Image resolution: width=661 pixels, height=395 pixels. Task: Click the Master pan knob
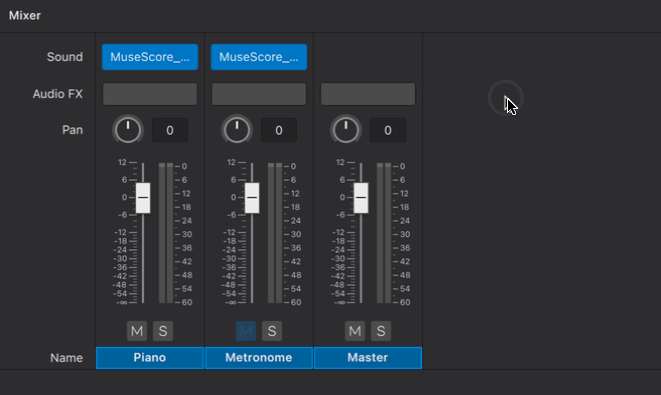[x=346, y=130]
